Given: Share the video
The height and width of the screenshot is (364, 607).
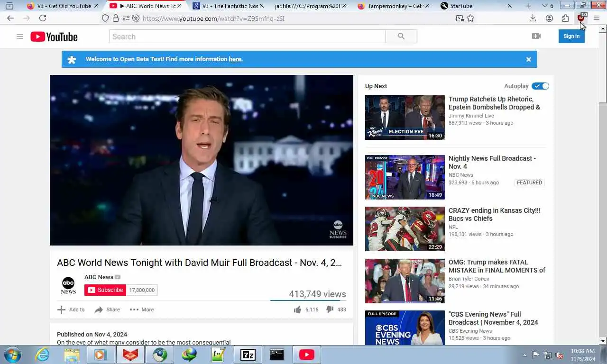Looking at the screenshot, I should pos(107,309).
